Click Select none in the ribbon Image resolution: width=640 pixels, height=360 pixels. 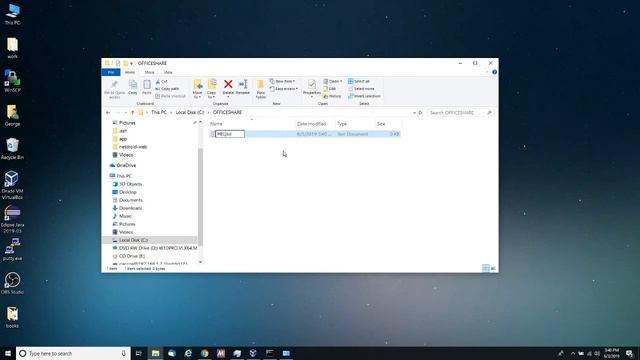click(x=361, y=89)
